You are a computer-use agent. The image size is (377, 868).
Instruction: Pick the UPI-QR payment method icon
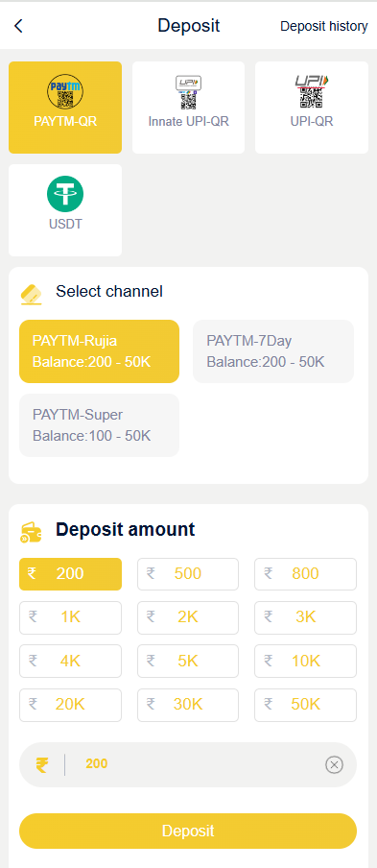pyautogui.click(x=311, y=92)
